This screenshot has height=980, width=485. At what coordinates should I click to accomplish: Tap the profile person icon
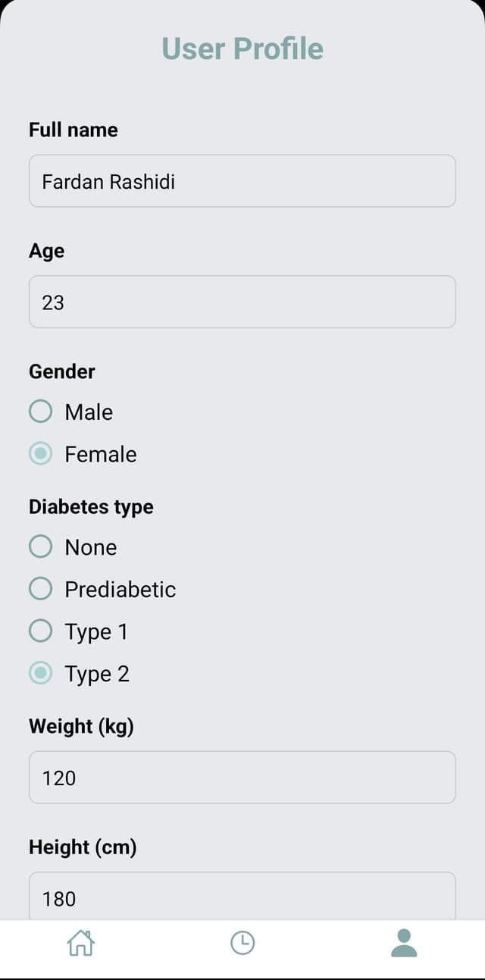click(404, 943)
